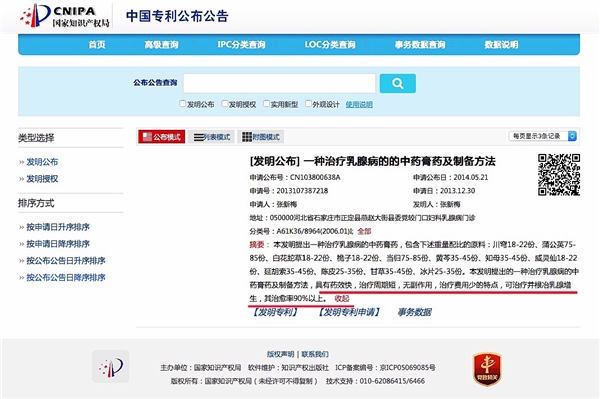Switch to 附图模式 grid view
The width and height of the screenshot is (600, 399).
coord(261,137)
